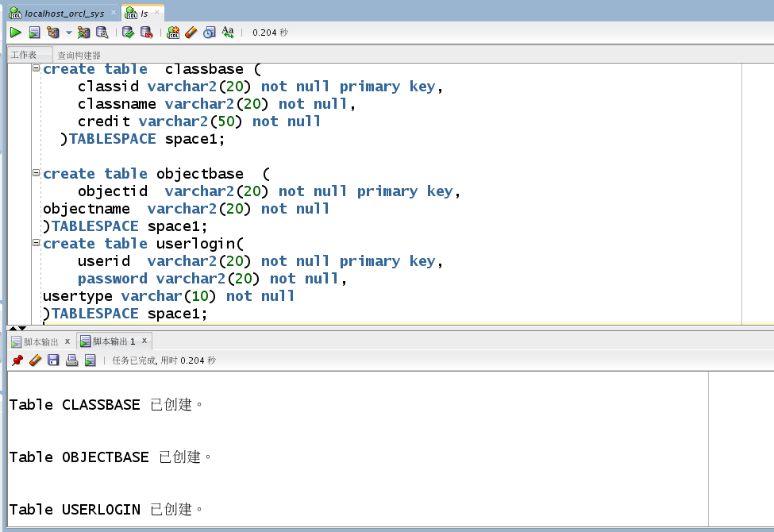
Task: Switch to the 查询构建器 query builder tab
Action: [x=79, y=55]
